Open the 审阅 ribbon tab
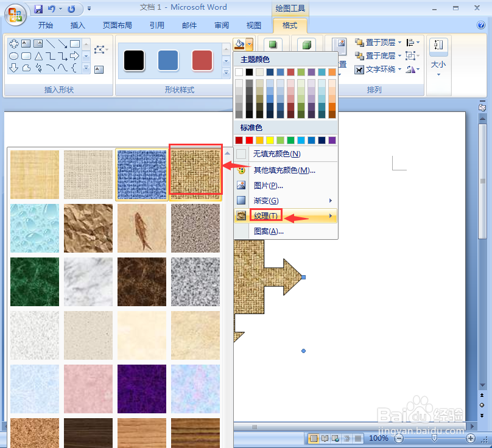The width and height of the screenshot is (492, 448). pos(222,25)
